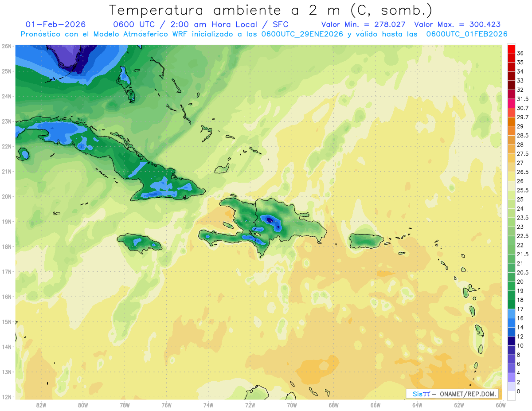This screenshot has height=411, width=532.
Task: Click the 'Pronóstico con el Modelo Atmósferico WRF' line
Action: (x=264, y=34)
